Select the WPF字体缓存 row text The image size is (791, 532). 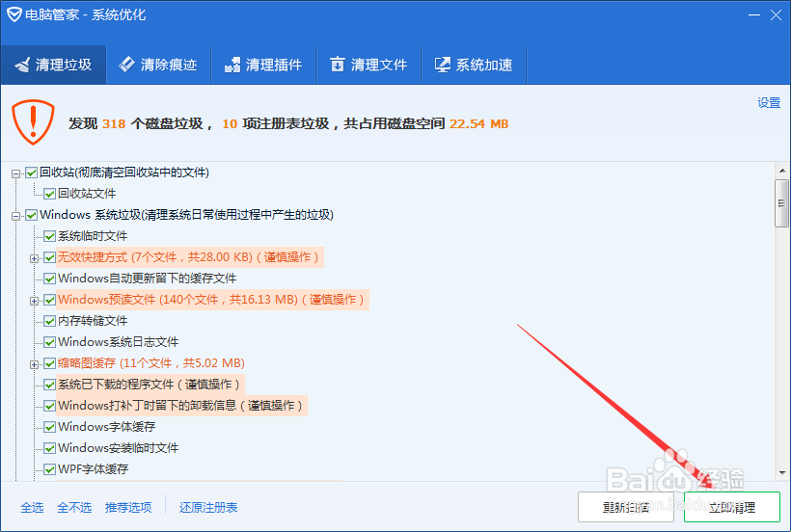[x=94, y=468]
